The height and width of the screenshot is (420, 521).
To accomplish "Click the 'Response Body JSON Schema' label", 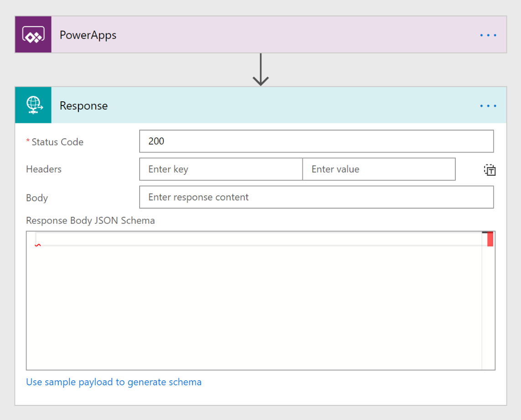I will 90,221.
